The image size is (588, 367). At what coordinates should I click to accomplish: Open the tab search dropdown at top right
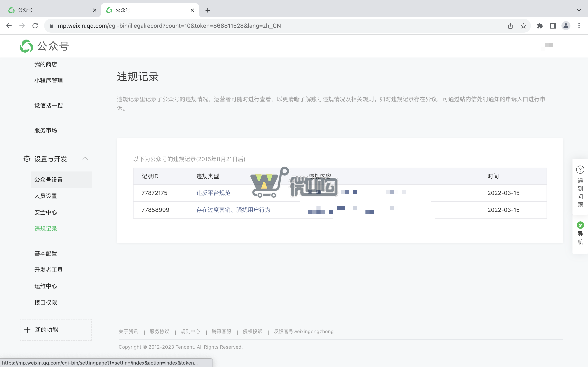(x=579, y=10)
